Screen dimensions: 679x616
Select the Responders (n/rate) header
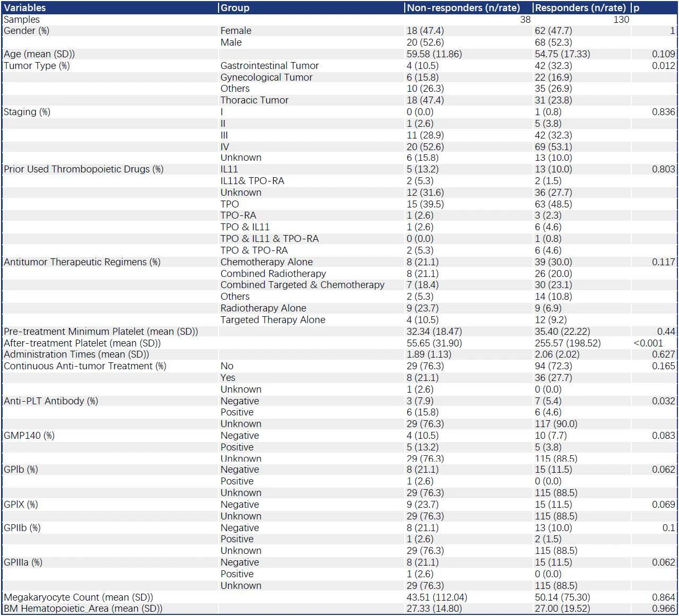[580, 8]
